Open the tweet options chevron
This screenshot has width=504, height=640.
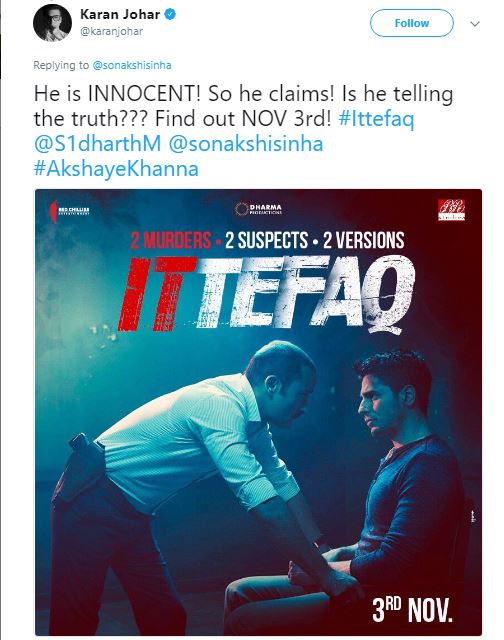click(x=475, y=24)
